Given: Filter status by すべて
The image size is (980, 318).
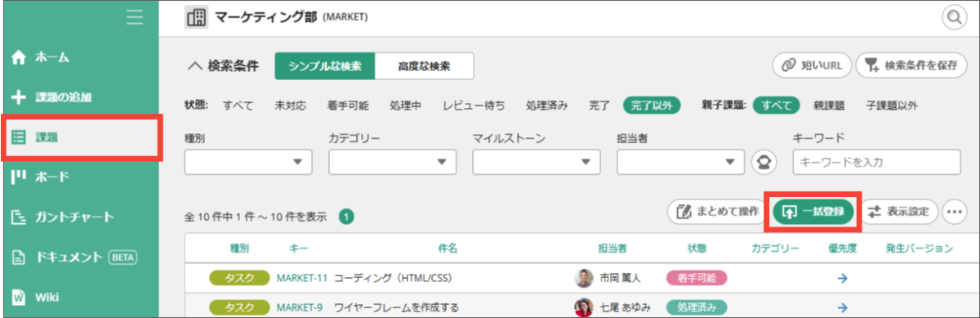Looking at the screenshot, I should pyautogui.click(x=238, y=105).
